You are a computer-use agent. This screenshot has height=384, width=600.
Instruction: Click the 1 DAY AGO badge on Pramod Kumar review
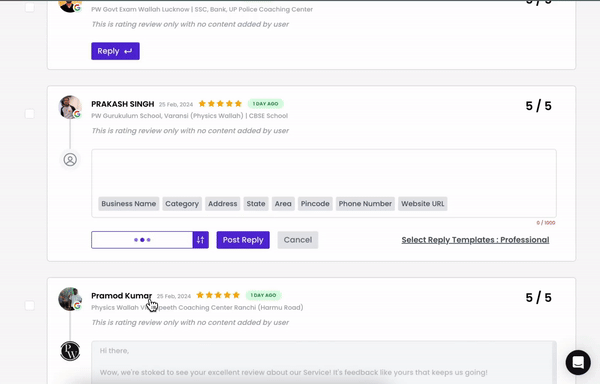point(263,295)
